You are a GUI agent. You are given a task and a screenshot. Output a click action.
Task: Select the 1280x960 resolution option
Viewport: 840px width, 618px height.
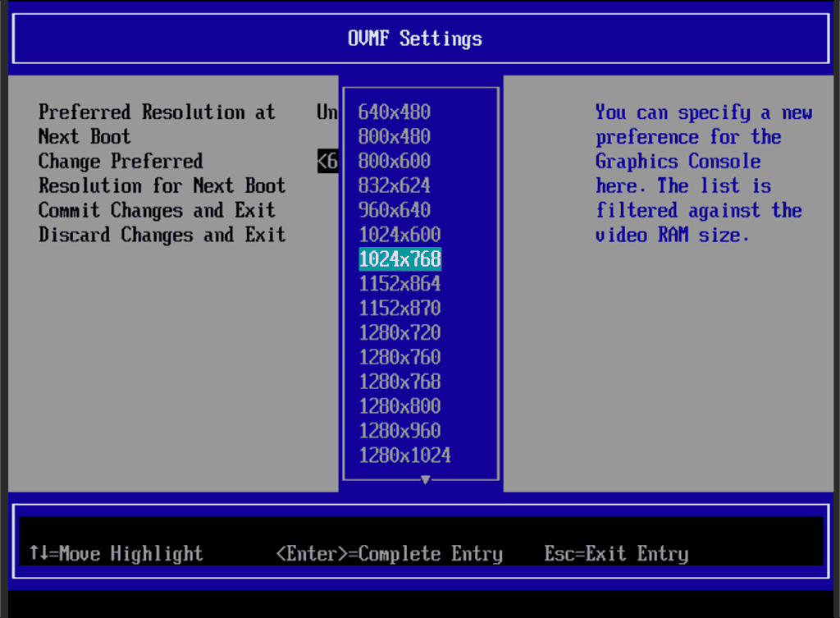coord(399,431)
